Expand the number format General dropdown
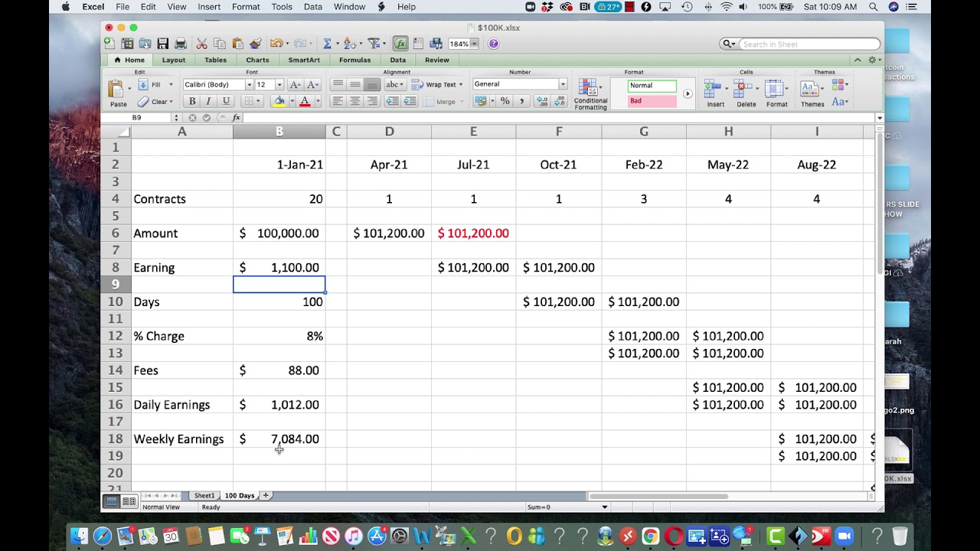Viewport: 980px width, 551px height. pos(563,84)
